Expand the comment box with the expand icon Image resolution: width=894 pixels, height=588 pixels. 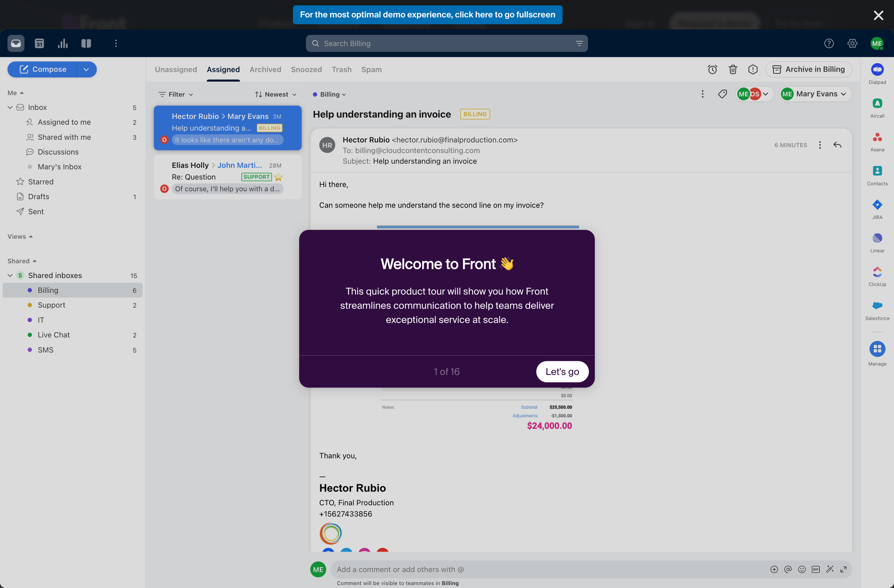click(843, 569)
